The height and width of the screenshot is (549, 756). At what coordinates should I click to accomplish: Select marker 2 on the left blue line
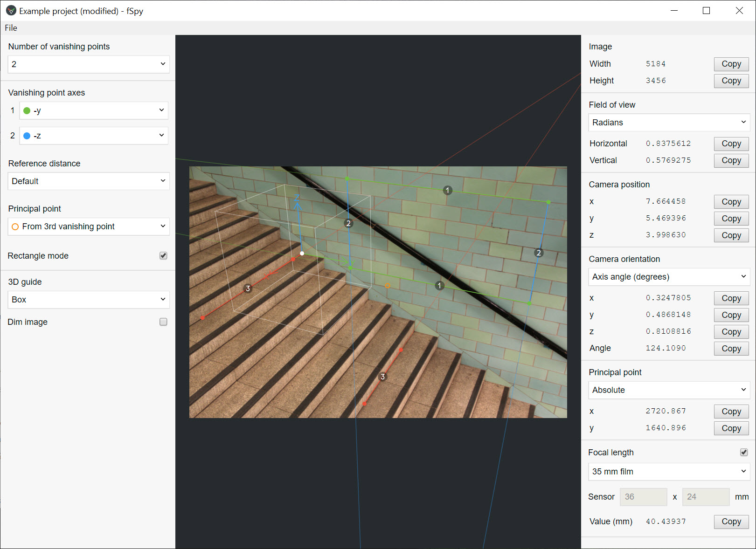[x=348, y=224]
